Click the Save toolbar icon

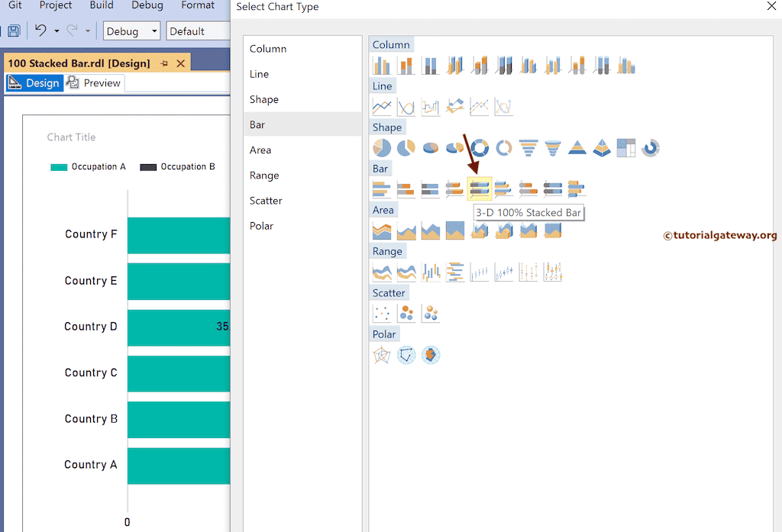tap(14, 31)
